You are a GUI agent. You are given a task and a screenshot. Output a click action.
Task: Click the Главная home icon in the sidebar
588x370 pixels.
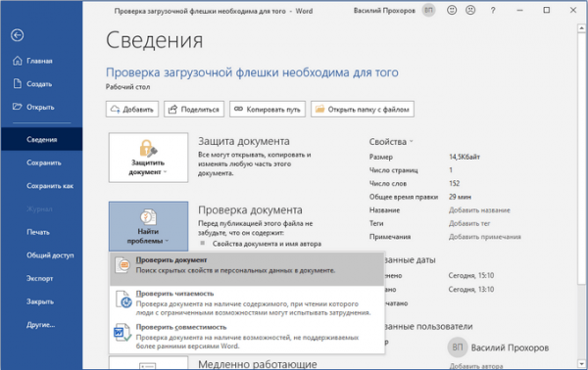(18, 61)
